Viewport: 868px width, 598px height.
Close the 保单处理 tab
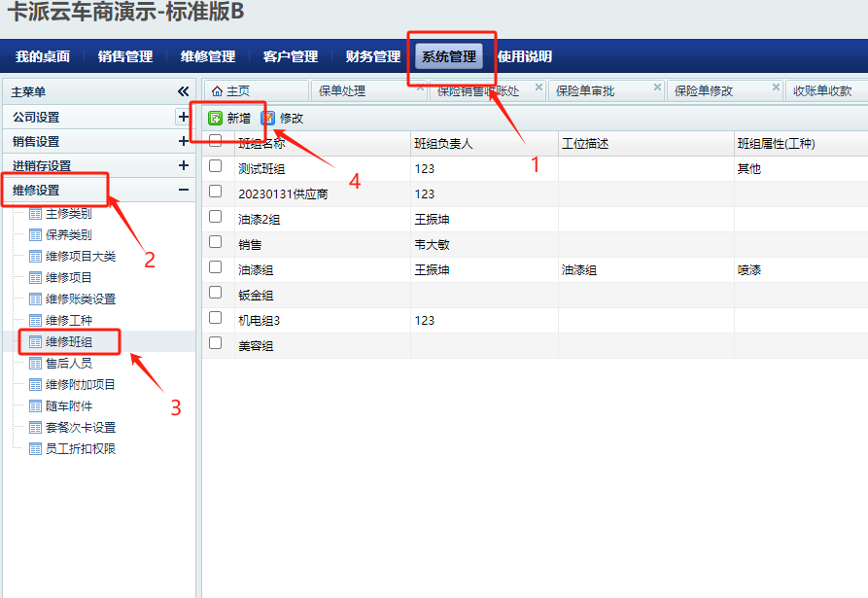[420, 88]
